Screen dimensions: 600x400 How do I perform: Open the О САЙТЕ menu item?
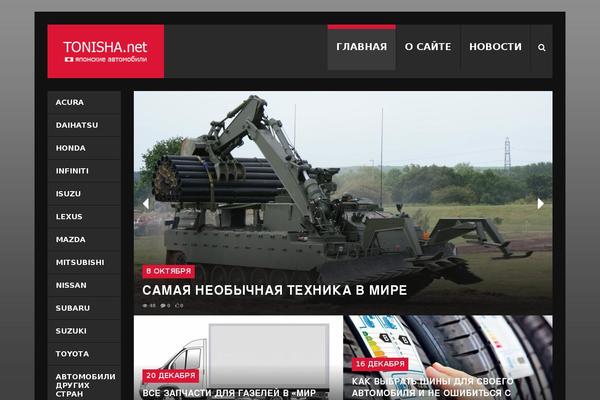[x=428, y=47]
